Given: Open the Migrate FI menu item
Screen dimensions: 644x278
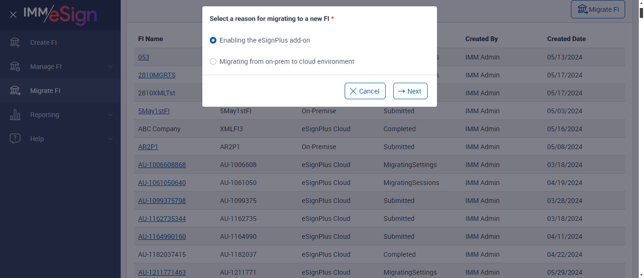Looking at the screenshot, I should pyautogui.click(x=45, y=91).
